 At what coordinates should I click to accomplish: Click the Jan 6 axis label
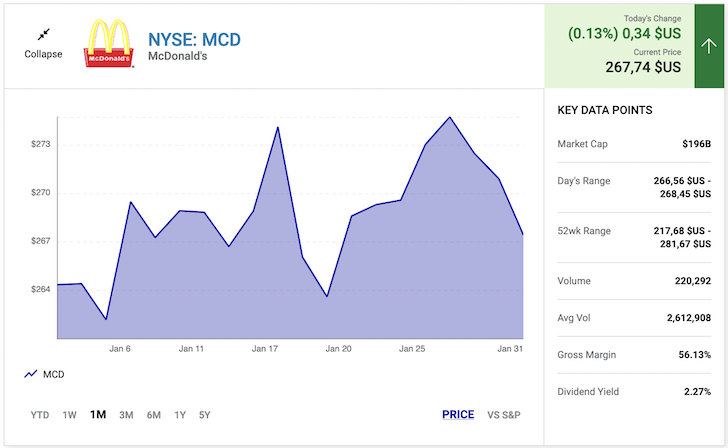120,349
